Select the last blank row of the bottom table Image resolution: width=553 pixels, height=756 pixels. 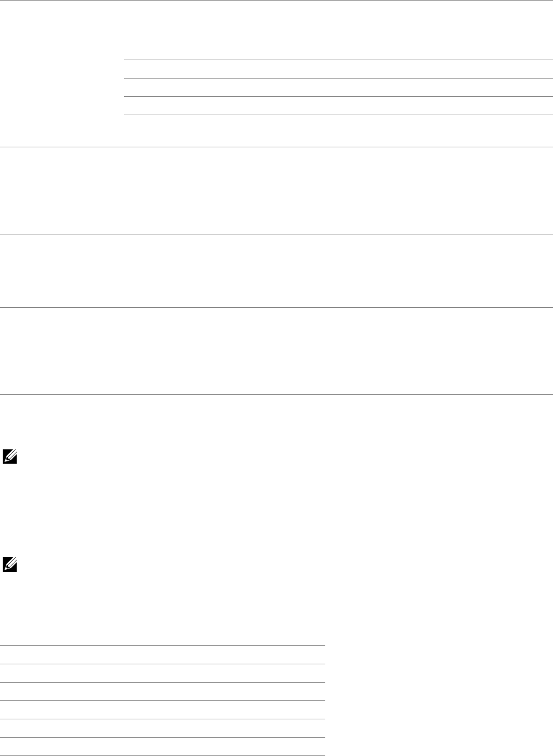pyautogui.click(x=162, y=747)
